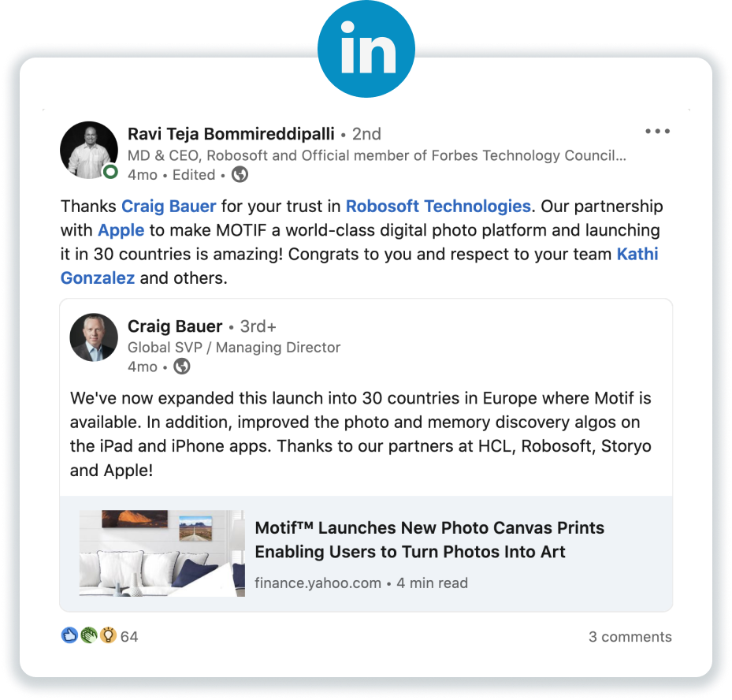Click Craig Bauer's name in shared post
Image resolution: width=732 pixels, height=700 pixels.
point(175,326)
